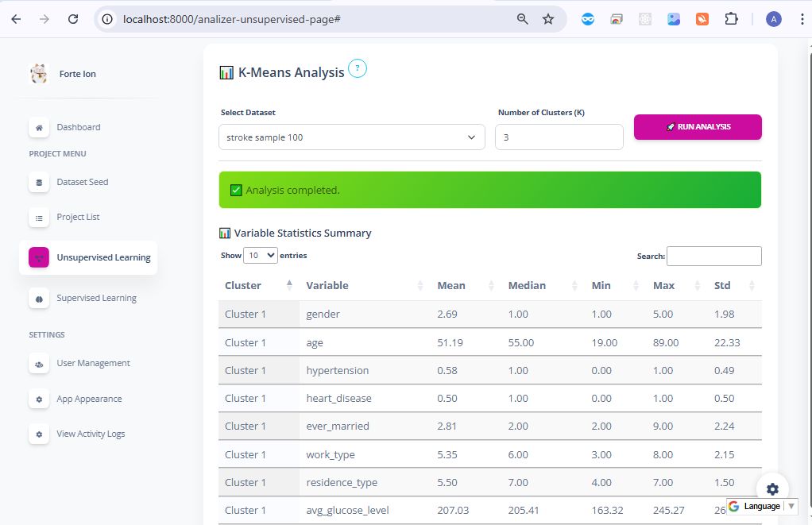Viewport: 812px width, 525px height.
Task: Expand the Select Dataset dropdown
Action: 351,137
